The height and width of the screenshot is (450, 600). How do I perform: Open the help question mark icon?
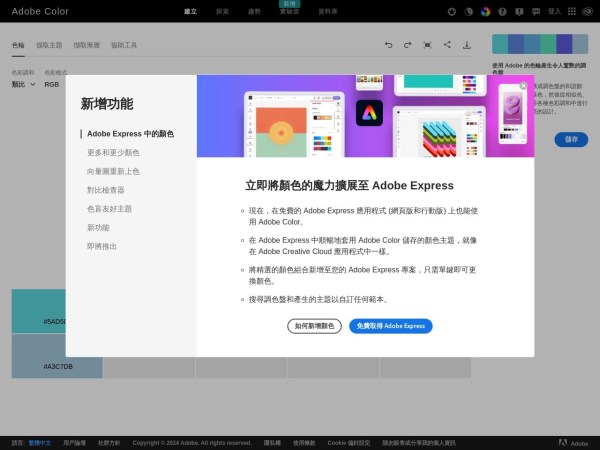pos(501,12)
